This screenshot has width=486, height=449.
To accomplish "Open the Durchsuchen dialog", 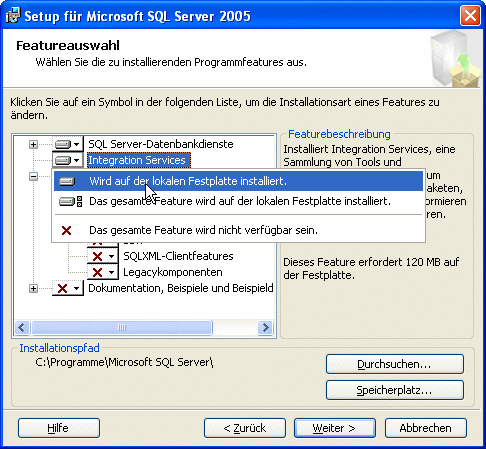I will (395, 364).
